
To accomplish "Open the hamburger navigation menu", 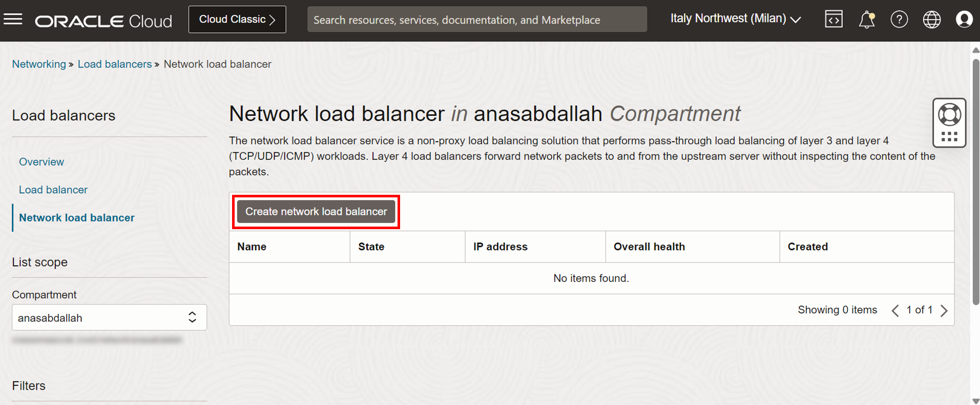I will click(13, 19).
